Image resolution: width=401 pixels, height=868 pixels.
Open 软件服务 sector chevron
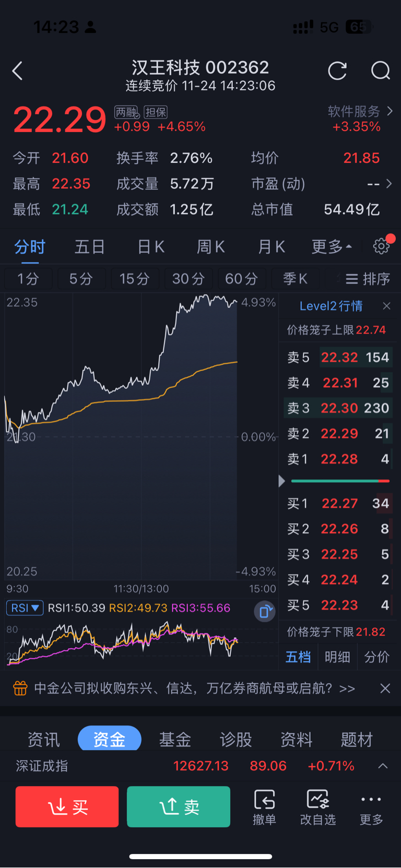point(390,111)
